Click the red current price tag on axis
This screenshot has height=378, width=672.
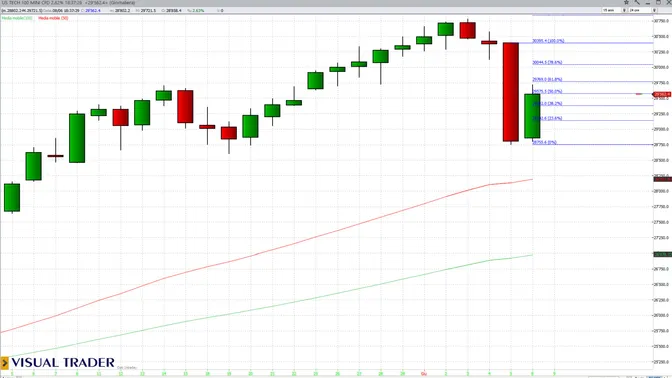click(x=662, y=94)
